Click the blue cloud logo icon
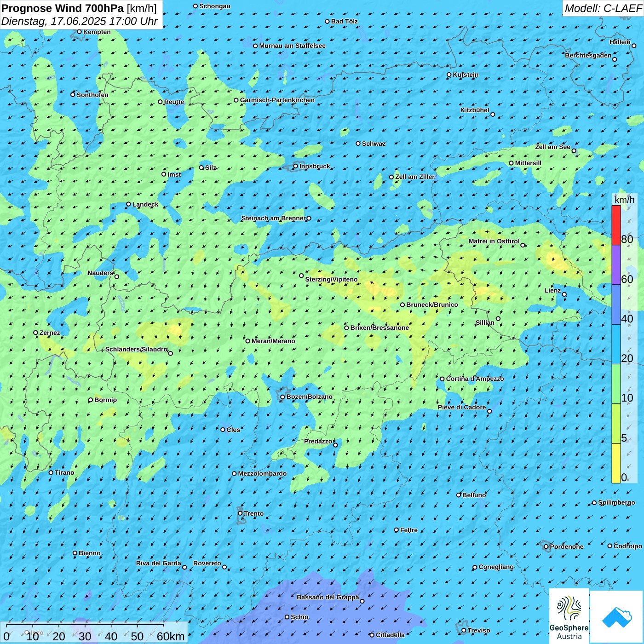644x644 pixels. click(x=617, y=617)
